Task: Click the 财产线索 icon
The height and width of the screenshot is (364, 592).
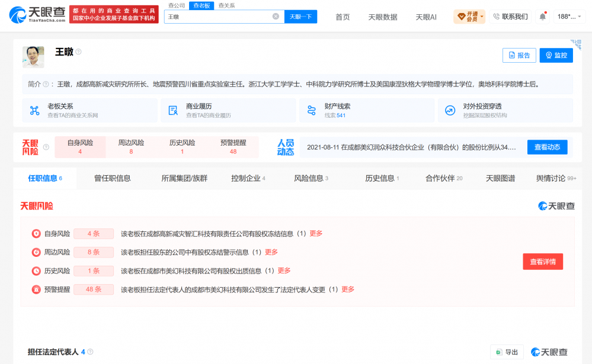Action: point(312,111)
